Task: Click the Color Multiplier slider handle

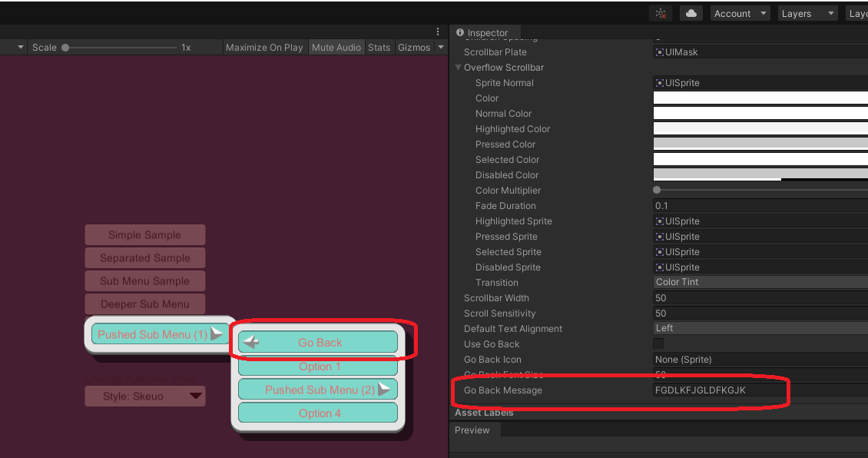Action: (x=657, y=190)
